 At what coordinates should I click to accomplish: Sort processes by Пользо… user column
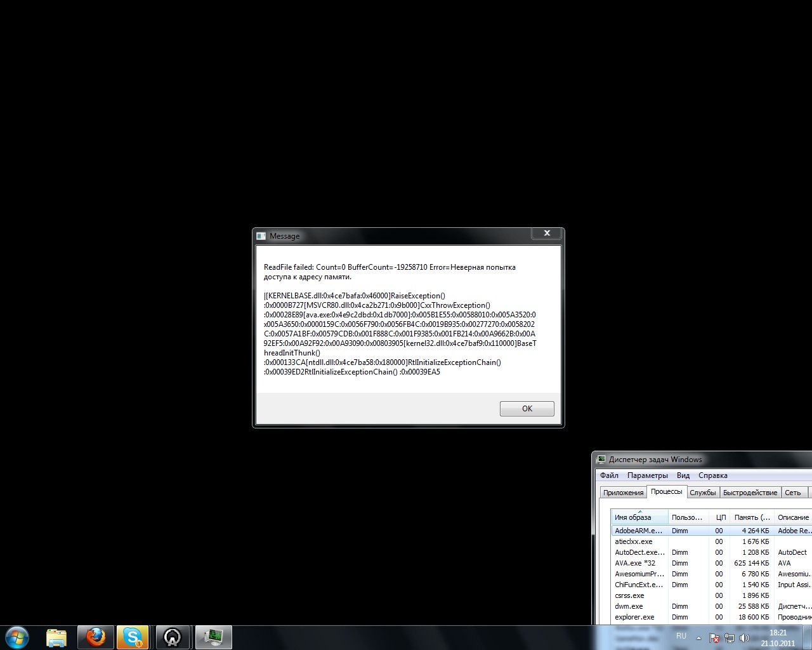tap(688, 517)
